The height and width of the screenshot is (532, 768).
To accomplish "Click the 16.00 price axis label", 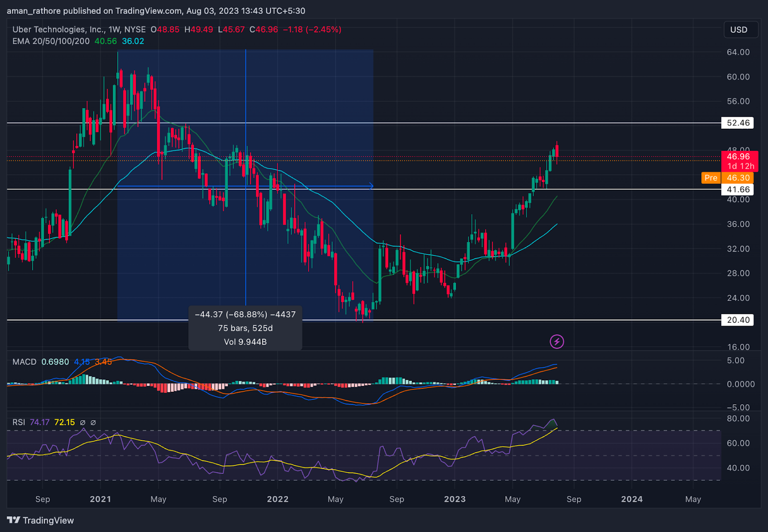I will point(738,347).
